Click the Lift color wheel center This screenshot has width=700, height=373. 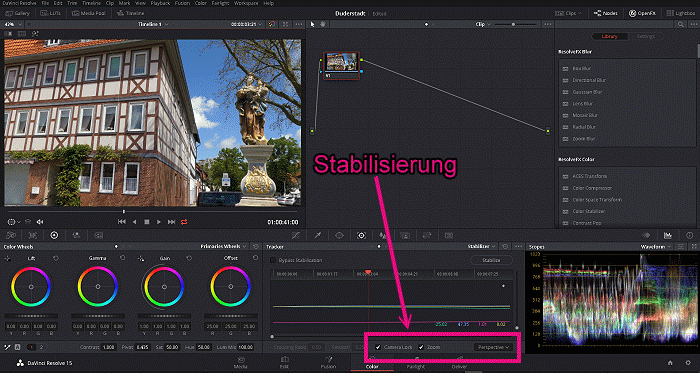pos(31,287)
